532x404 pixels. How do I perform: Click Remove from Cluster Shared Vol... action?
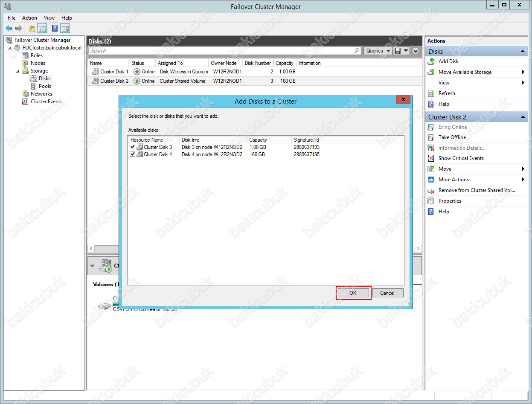point(477,190)
